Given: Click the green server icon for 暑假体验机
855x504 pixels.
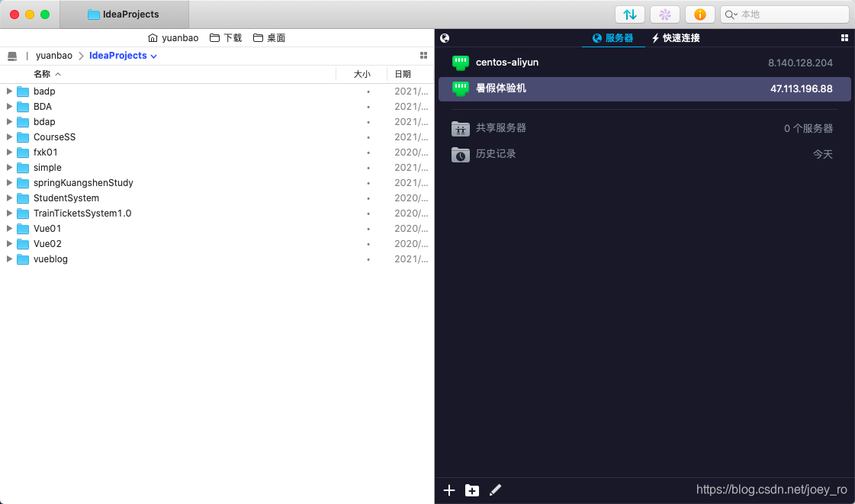Looking at the screenshot, I should coord(461,88).
